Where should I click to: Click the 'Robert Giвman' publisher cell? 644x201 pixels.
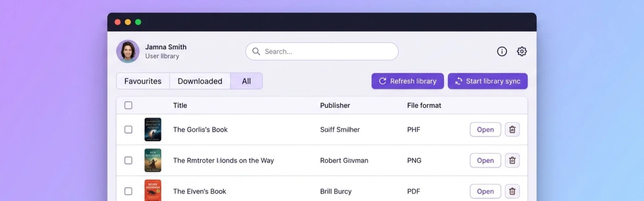344,160
